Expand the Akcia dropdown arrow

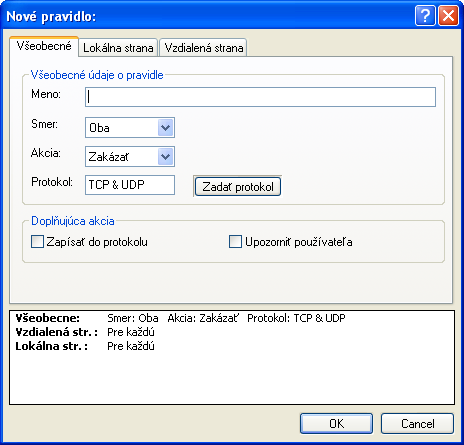[166, 156]
